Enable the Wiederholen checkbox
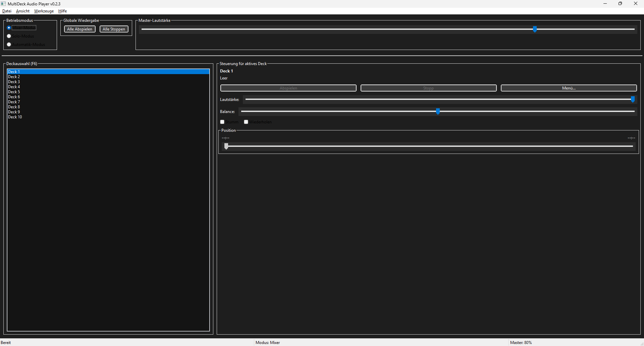 coord(246,122)
